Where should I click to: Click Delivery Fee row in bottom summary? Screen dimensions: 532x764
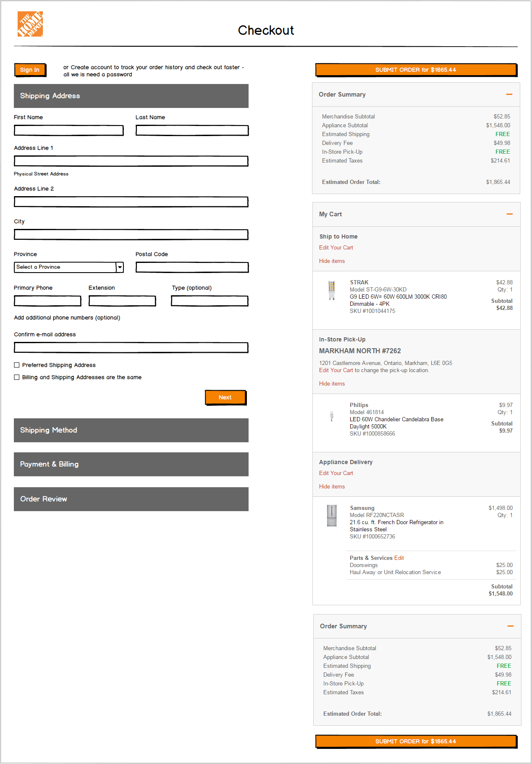click(x=417, y=675)
